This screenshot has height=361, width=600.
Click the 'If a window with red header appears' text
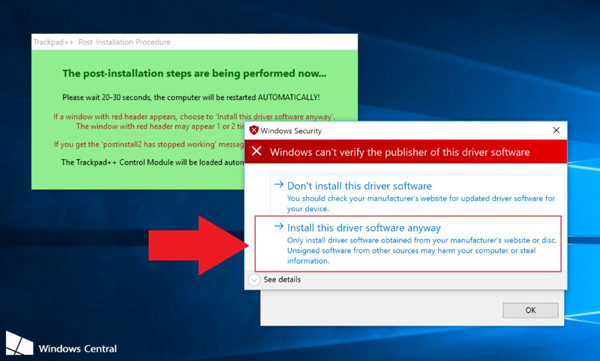(x=194, y=116)
